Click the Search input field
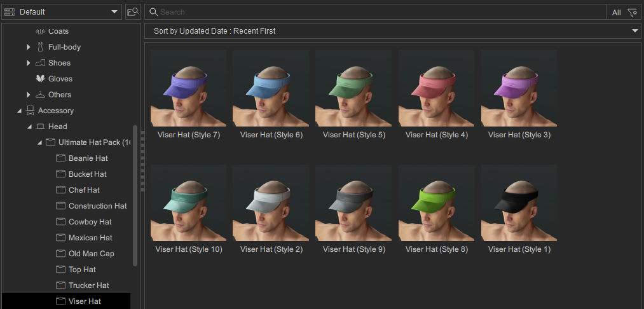This screenshot has height=309, width=644. coord(375,12)
